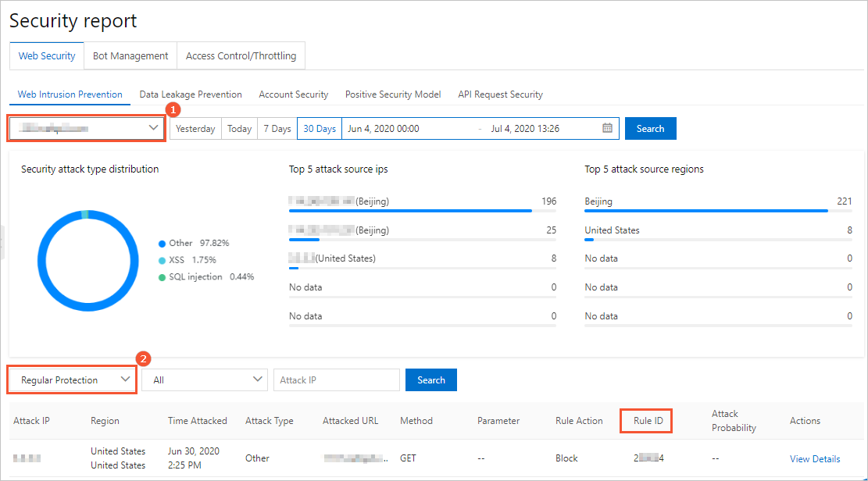Image resolution: width=868 pixels, height=481 pixels.
Task: Open the calendar date picker icon
Action: click(607, 128)
